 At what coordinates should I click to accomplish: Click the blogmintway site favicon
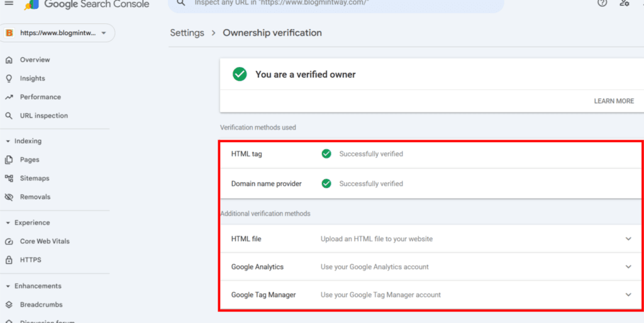pyautogui.click(x=9, y=33)
